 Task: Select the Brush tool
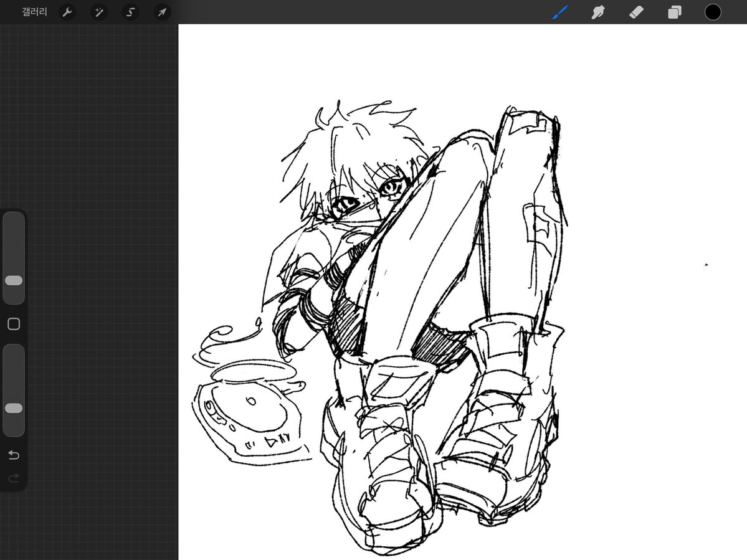[x=560, y=12]
